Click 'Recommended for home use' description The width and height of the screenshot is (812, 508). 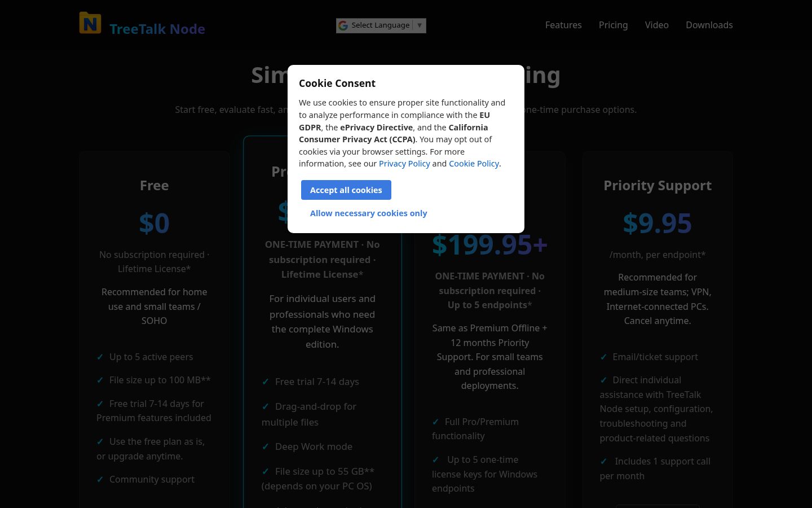[x=154, y=306]
